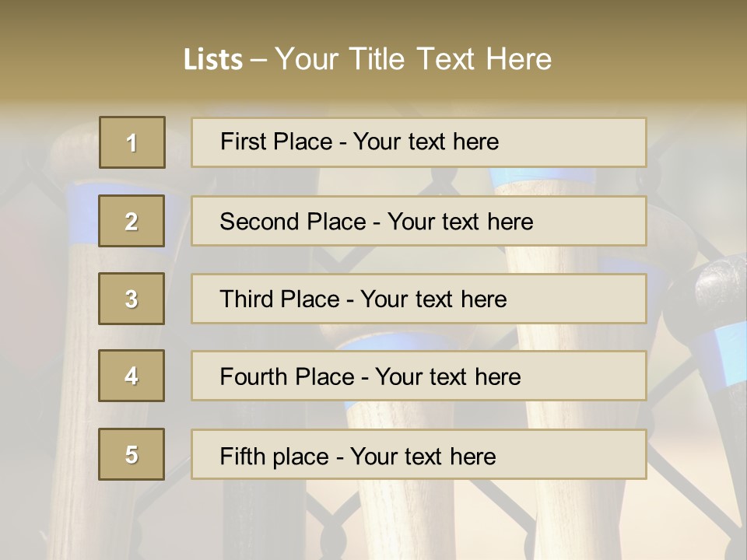Select the number 4 box
Image resolution: width=747 pixels, height=560 pixels.
[132, 376]
